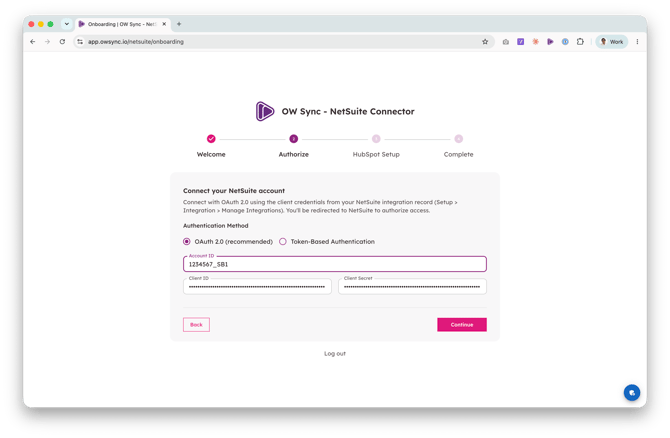Open a new browser tab
This screenshot has height=438, width=670.
179,24
